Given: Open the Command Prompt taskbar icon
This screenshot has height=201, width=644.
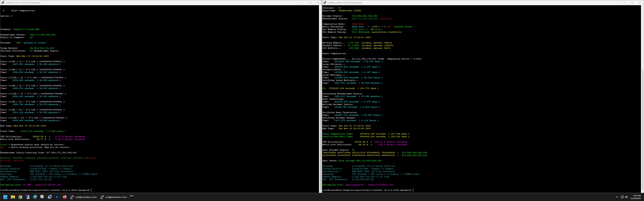Looking at the screenshot, I should click(132, 197).
